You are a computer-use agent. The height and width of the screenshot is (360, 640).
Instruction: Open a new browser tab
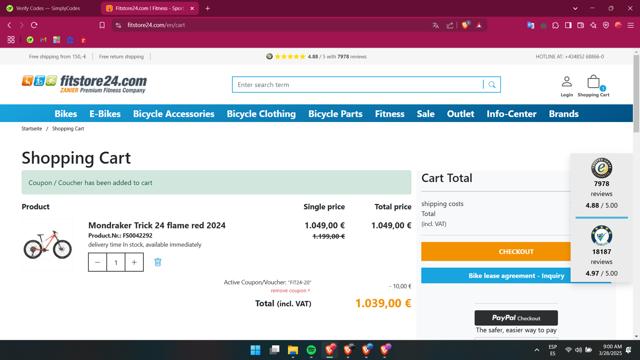[x=207, y=8]
